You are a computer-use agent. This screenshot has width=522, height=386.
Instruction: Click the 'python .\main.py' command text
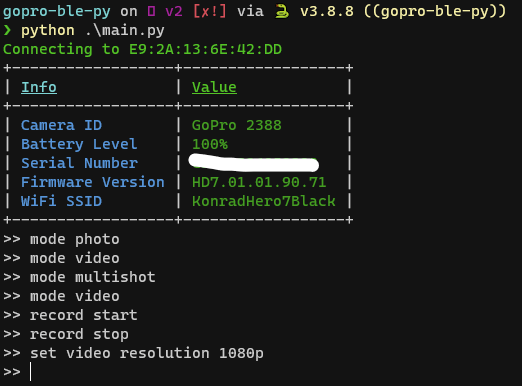click(x=93, y=31)
